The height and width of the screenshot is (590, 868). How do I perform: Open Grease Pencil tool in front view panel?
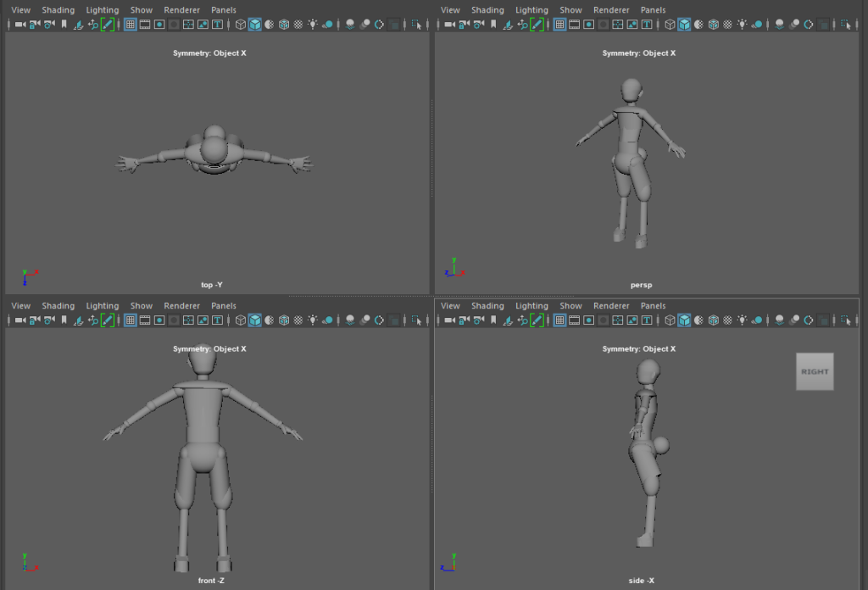pyautogui.click(x=108, y=320)
